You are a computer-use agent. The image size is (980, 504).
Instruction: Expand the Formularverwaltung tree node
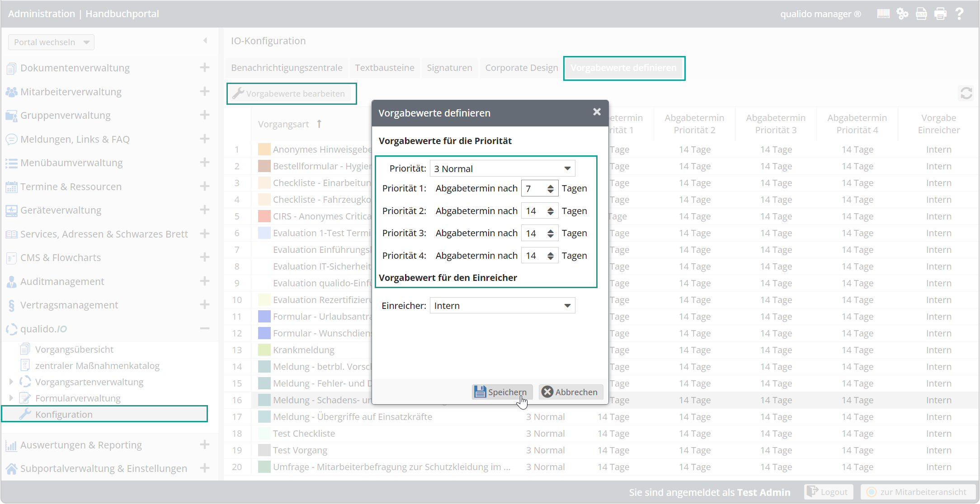coord(11,398)
